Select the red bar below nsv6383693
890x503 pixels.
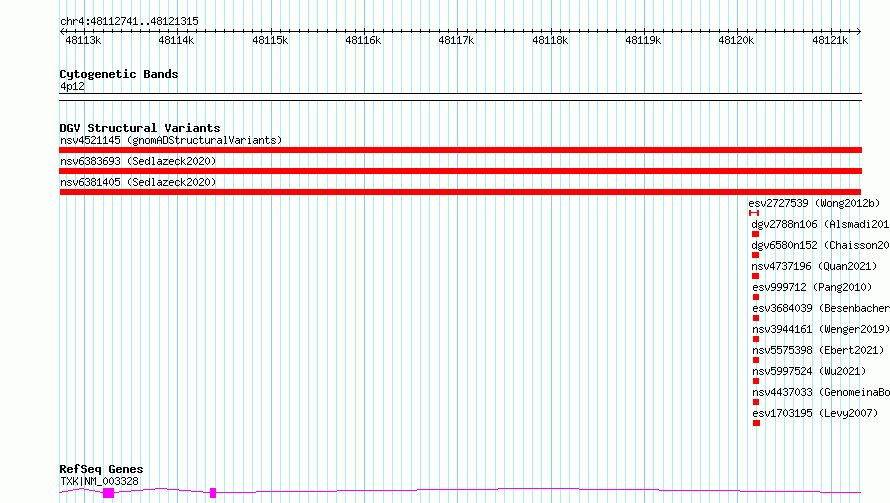[x=460, y=171]
